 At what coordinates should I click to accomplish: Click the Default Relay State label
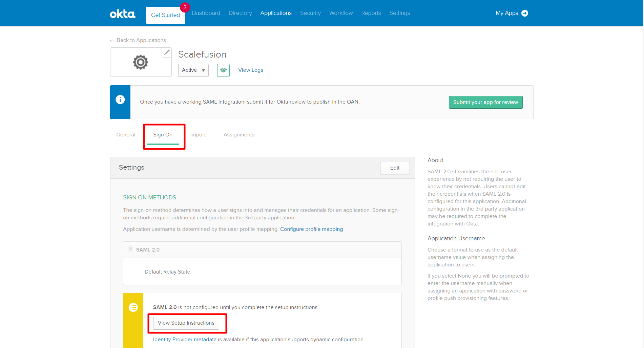click(167, 272)
